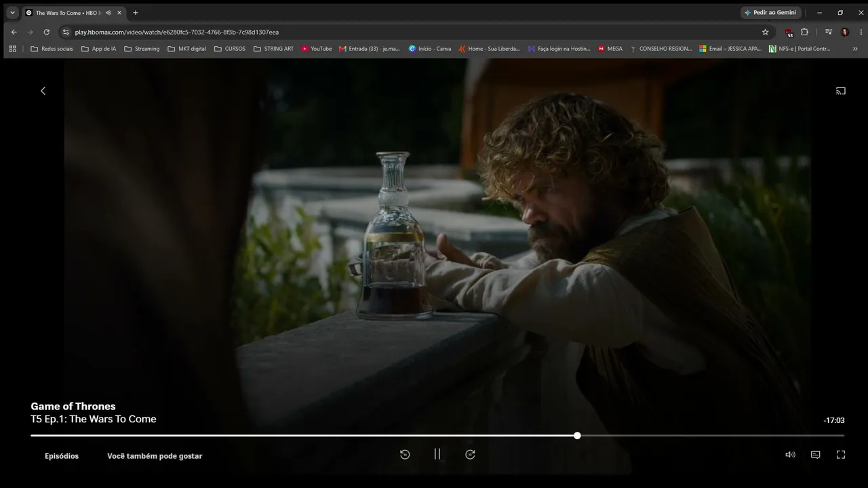Open the Streaming bookmarks folder
The image size is (868, 488).
(x=142, y=49)
